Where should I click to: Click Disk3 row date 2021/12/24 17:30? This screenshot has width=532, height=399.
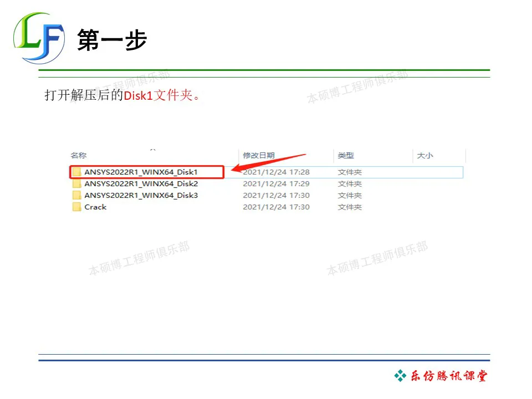tap(276, 195)
